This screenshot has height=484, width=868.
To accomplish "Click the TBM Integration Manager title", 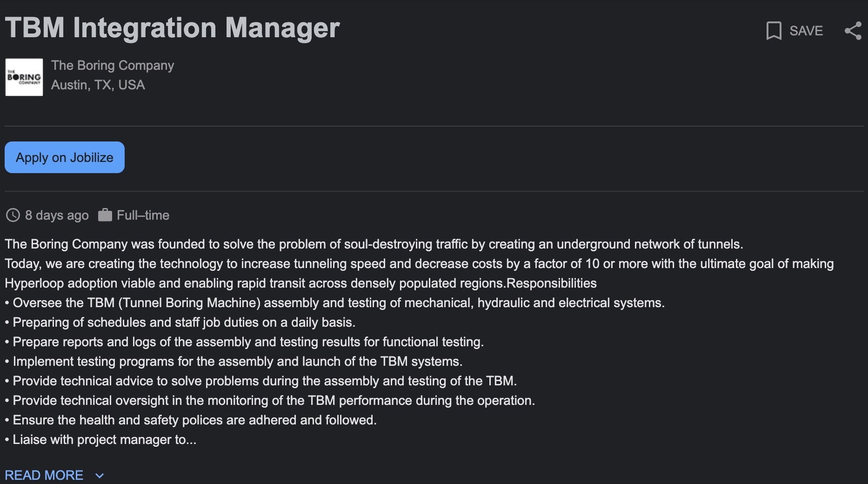I will (x=173, y=27).
